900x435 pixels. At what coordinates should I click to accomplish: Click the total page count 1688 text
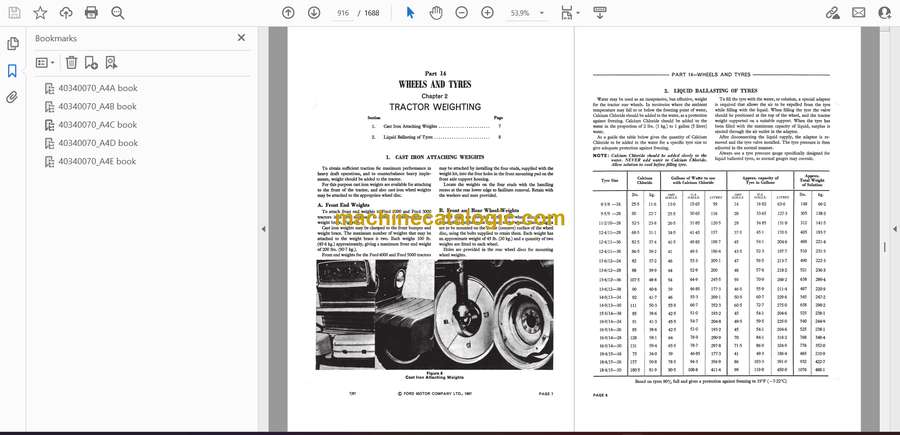372,13
